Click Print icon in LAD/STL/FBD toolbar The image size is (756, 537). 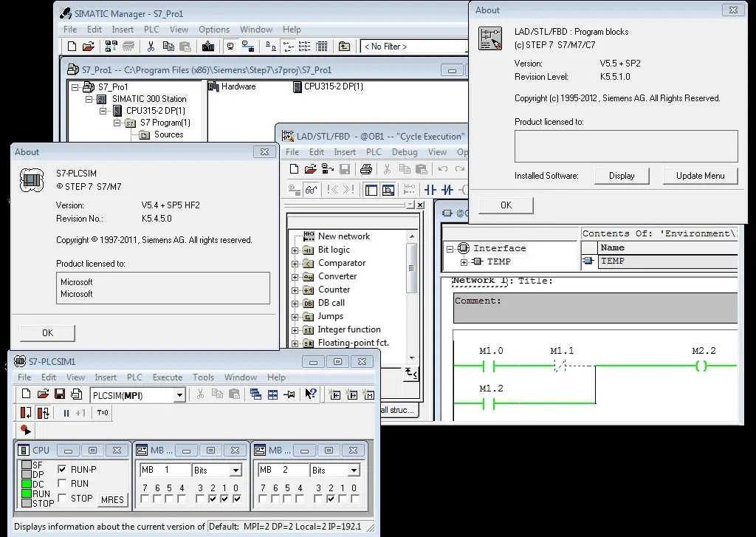tap(366, 169)
